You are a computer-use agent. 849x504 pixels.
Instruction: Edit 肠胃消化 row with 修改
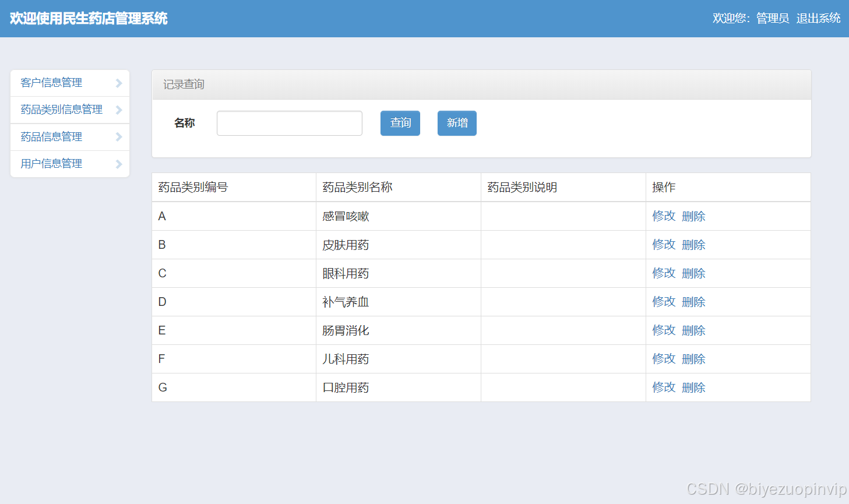pyautogui.click(x=664, y=330)
